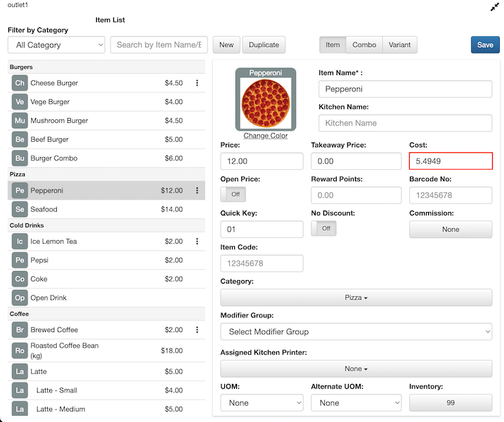Toggle the No Discount switch
The image size is (504, 422).
pyautogui.click(x=323, y=228)
